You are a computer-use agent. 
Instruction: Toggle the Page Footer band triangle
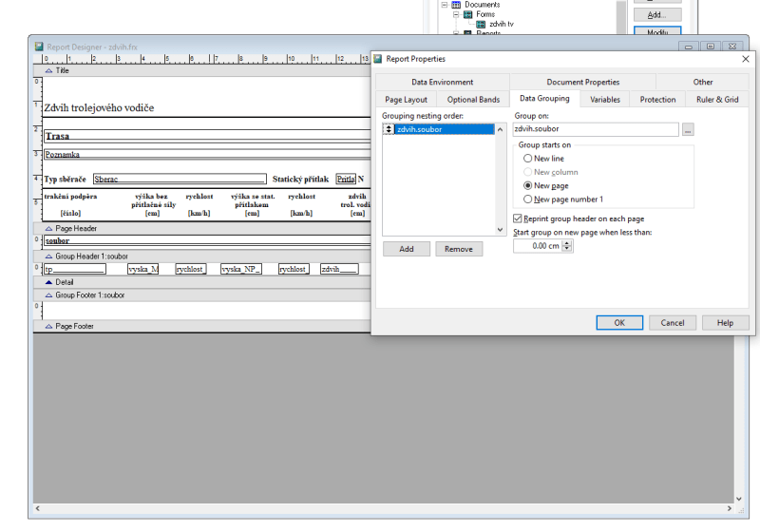tap(48, 327)
